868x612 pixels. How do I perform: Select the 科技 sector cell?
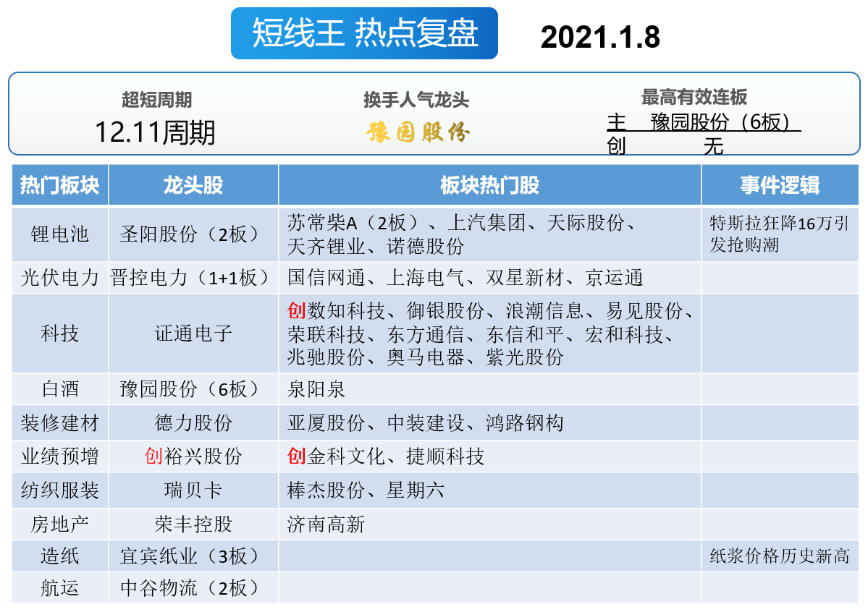tap(60, 333)
